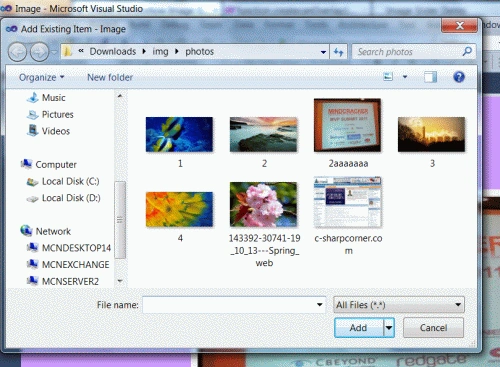This screenshot has width=500, height=367.
Task: Click the Music note icon
Action: point(33,97)
